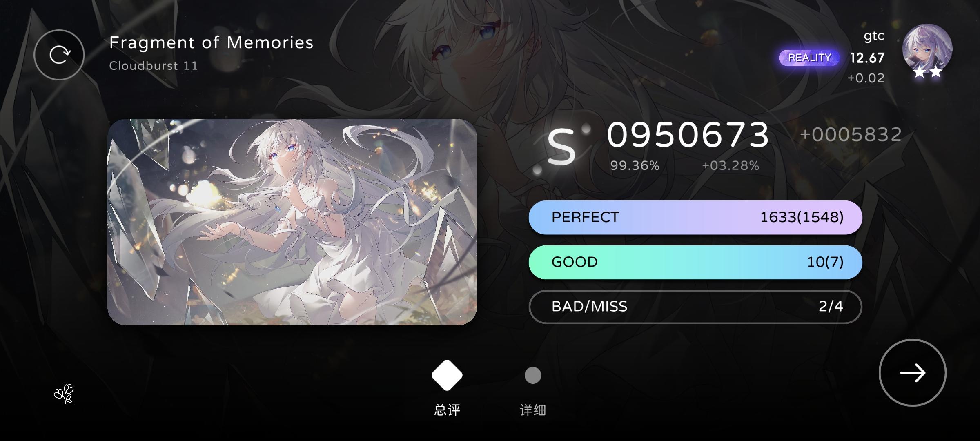980x441 pixels.
Task: Click the white diamond page indicator
Action: [x=447, y=375]
